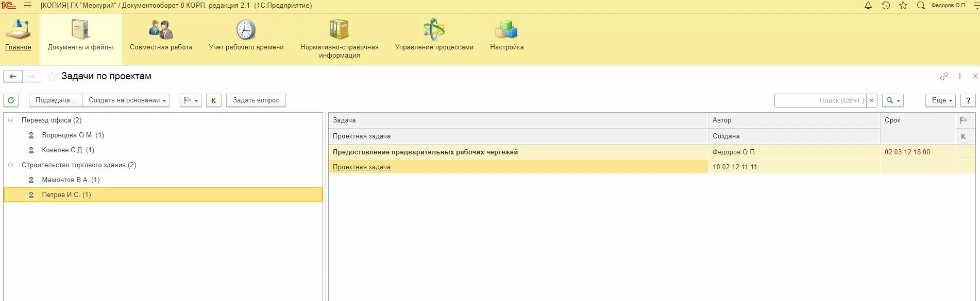
Task: Click the back navigation arrow
Action: (13, 76)
